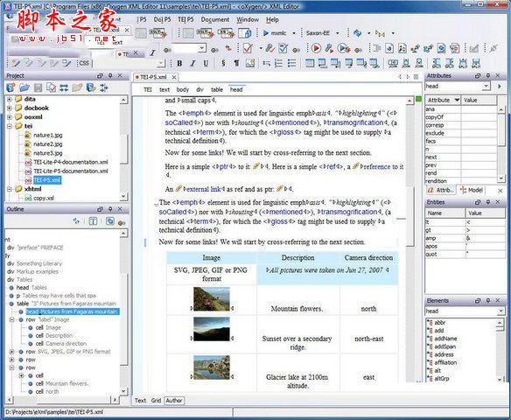This screenshot has width=511, height=420.
Task: Follow the 'external link' reference in document
Action: tap(204, 189)
